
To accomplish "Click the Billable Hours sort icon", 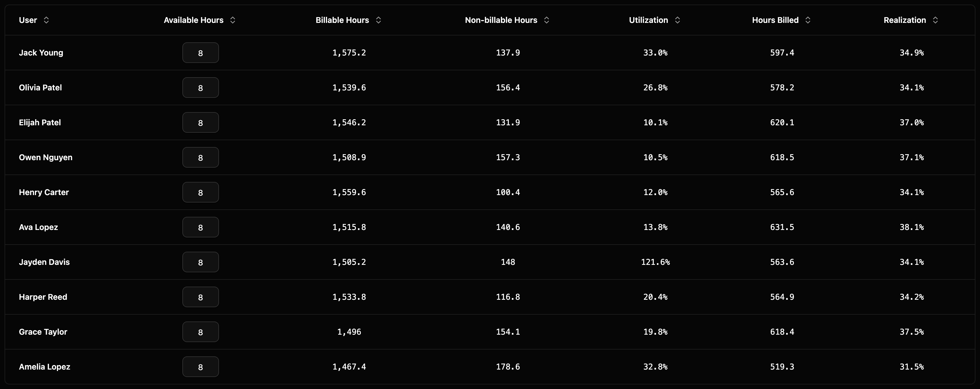I will pyautogui.click(x=379, y=20).
